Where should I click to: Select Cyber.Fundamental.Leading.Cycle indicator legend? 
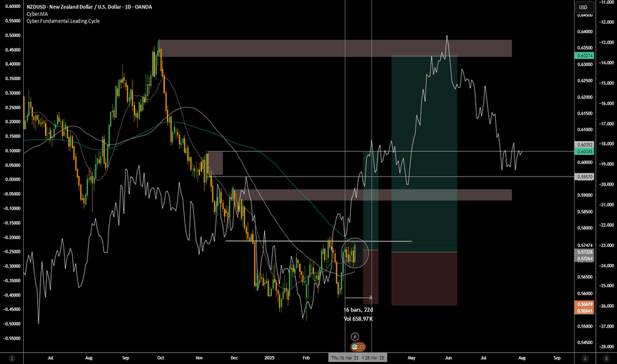[x=63, y=21]
